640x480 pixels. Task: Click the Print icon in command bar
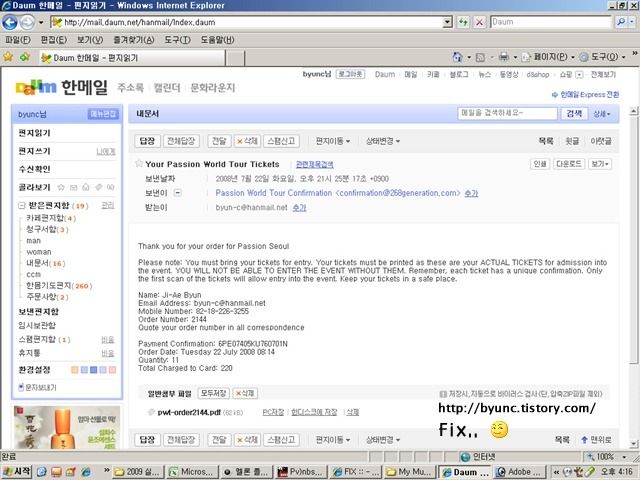click(504, 57)
